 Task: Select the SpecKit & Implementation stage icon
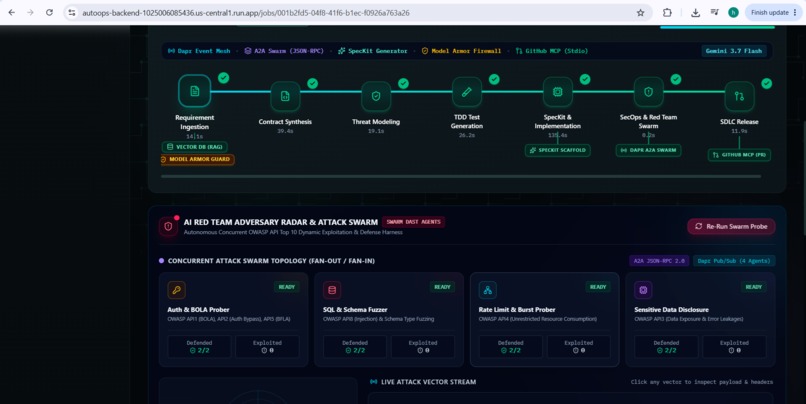(558, 92)
